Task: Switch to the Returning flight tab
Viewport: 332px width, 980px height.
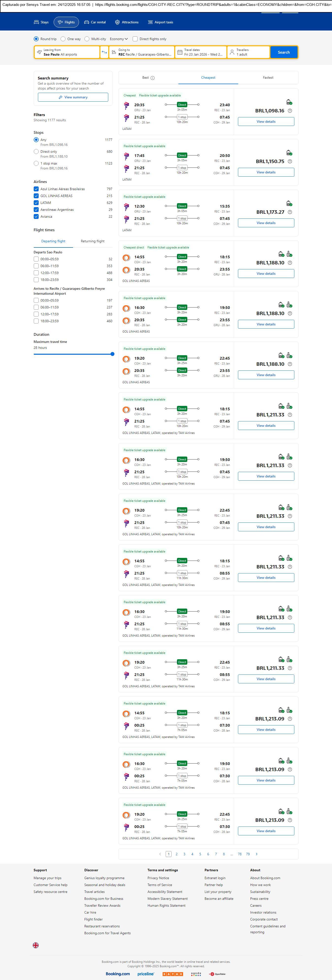Action: coord(93,241)
